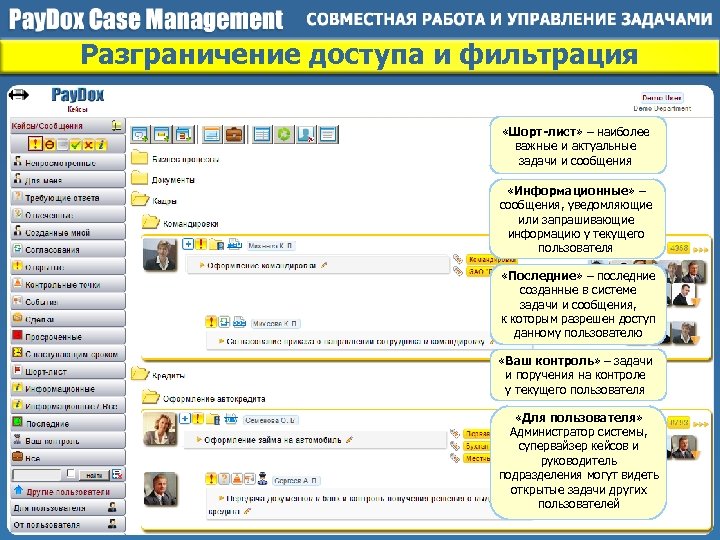Open the Контрольные точки filter
Screen dimensions: 720x540
point(68,284)
